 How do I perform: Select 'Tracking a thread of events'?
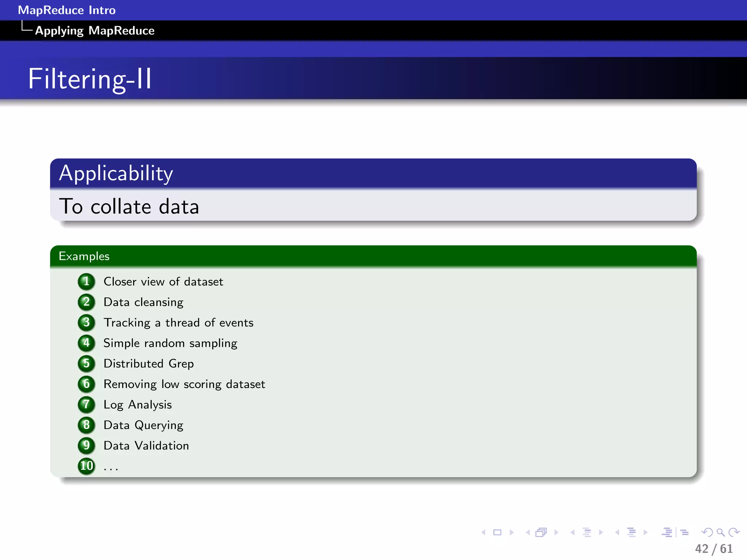(x=178, y=323)
